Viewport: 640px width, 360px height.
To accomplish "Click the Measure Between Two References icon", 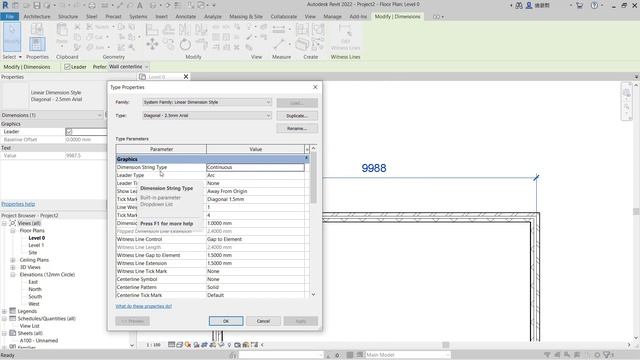I will pyautogui.click(x=279, y=29).
